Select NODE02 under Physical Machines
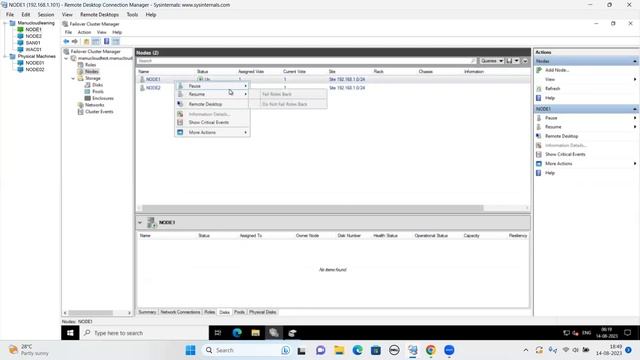Image resolution: width=640 pixels, height=360 pixels. 35,69
